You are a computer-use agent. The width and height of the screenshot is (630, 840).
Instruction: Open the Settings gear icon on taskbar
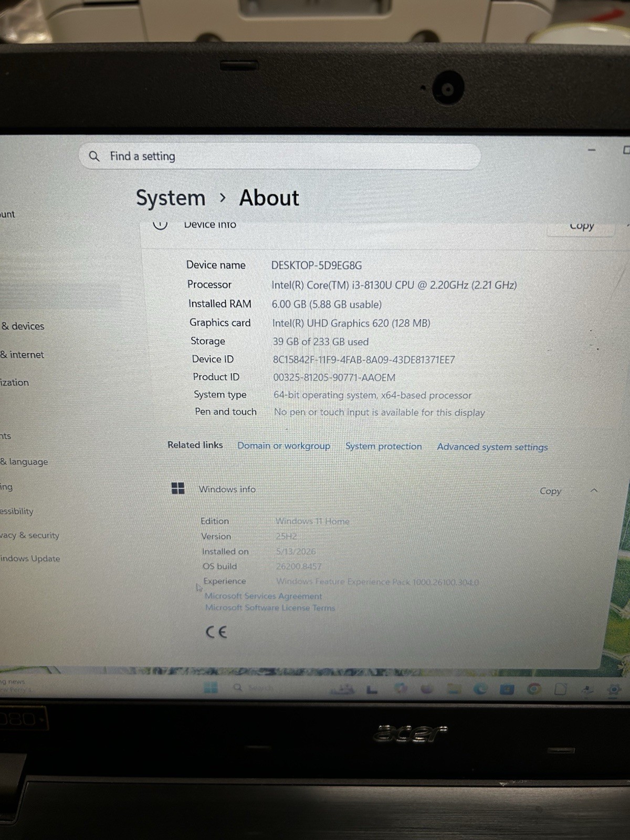[614, 689]
